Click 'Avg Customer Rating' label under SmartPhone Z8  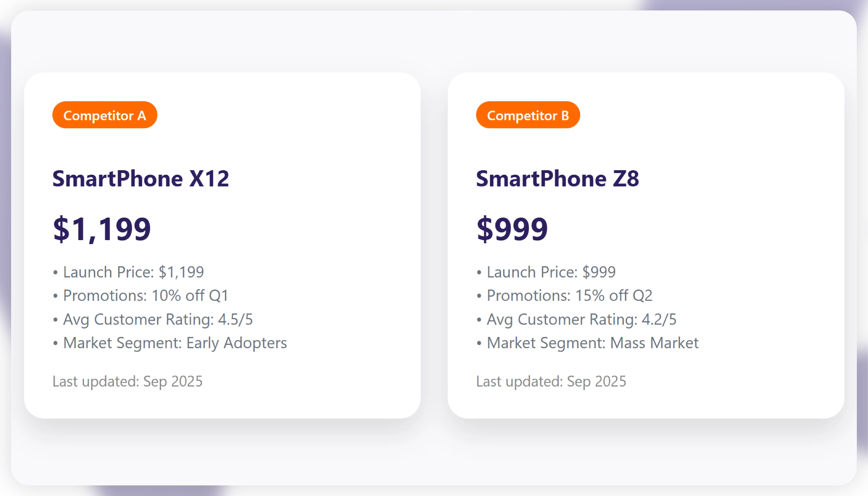(562, 319)
